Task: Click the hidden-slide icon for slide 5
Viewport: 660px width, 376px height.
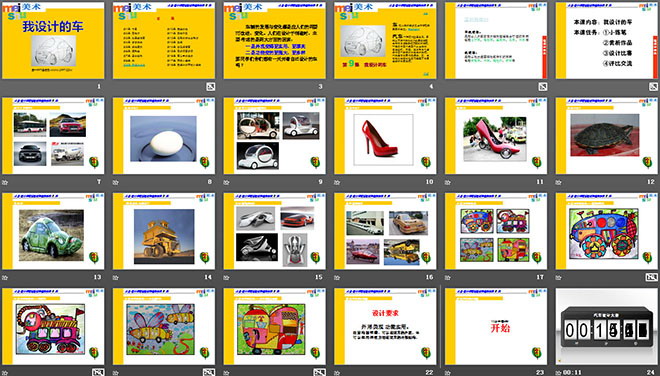Action: [543, 87]
